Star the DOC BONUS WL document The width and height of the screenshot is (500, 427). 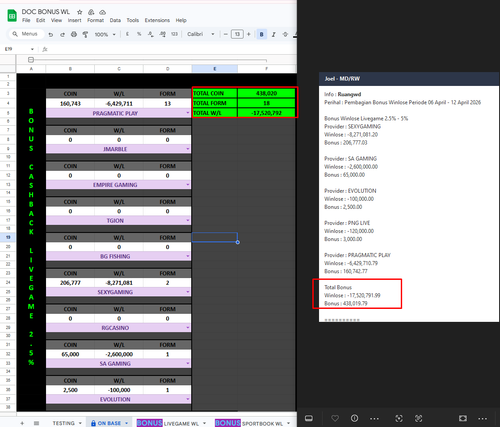point(80,12)
